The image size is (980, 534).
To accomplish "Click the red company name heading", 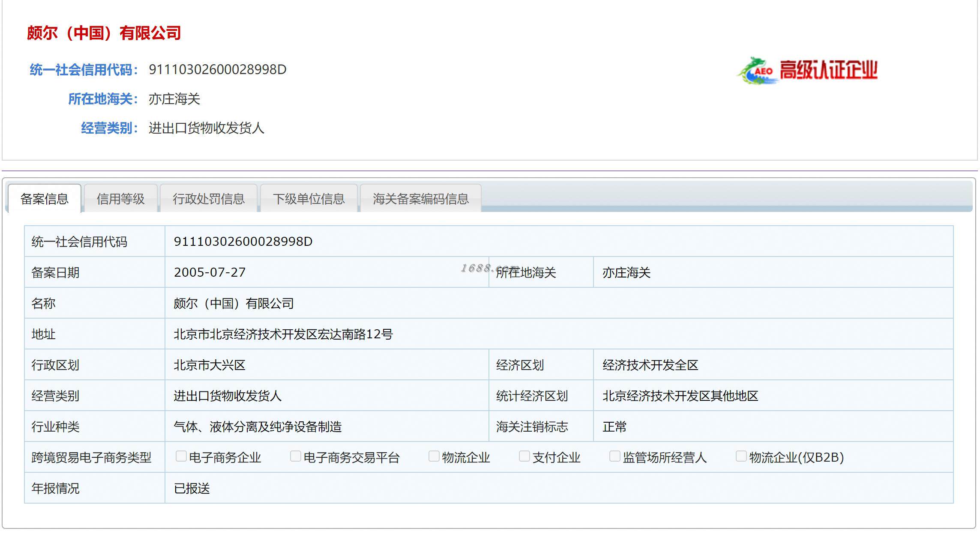I will (x=104, y=33).
